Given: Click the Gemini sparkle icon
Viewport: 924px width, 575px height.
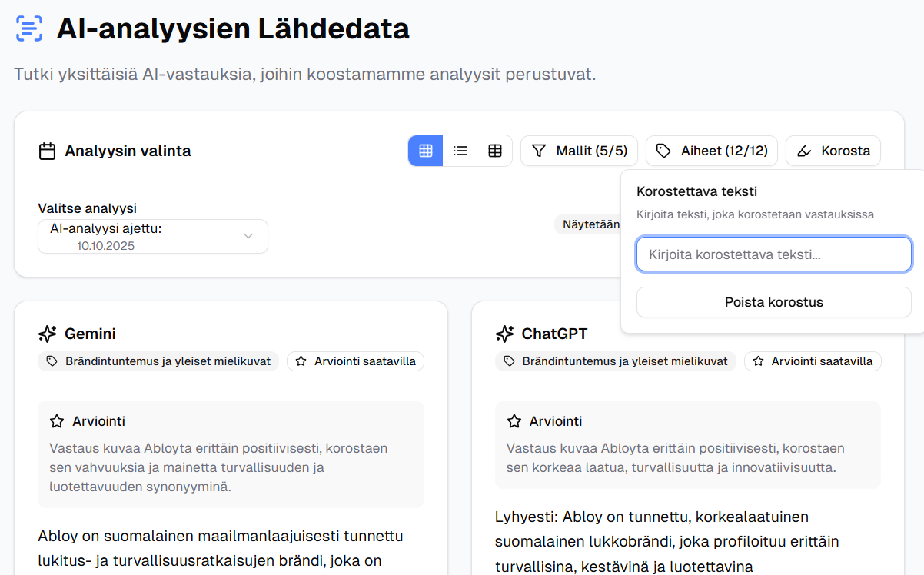Looking at the screenshot, I should [47, 334].
